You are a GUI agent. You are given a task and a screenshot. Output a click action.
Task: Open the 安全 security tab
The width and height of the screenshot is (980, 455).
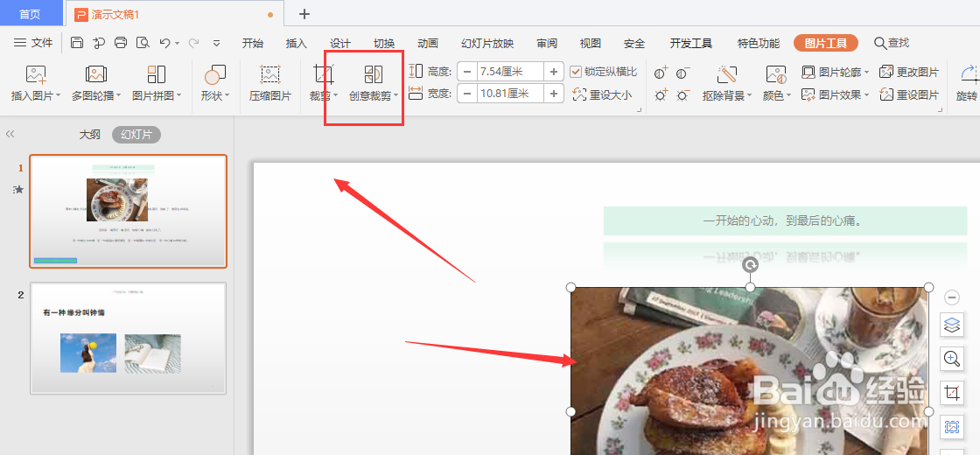(x=634, y=43)
